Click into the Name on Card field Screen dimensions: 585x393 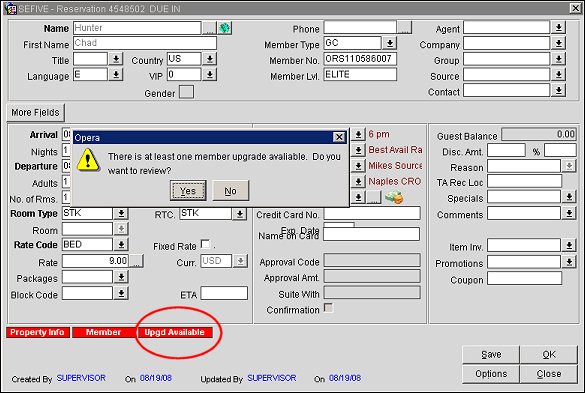(372, 234)
